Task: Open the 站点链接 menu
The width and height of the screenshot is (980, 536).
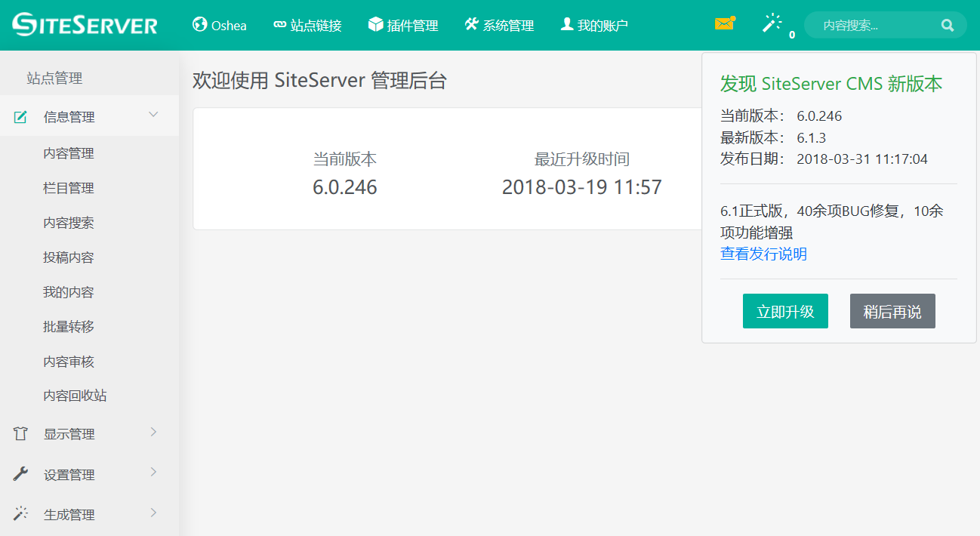Action: click(307, 25)
